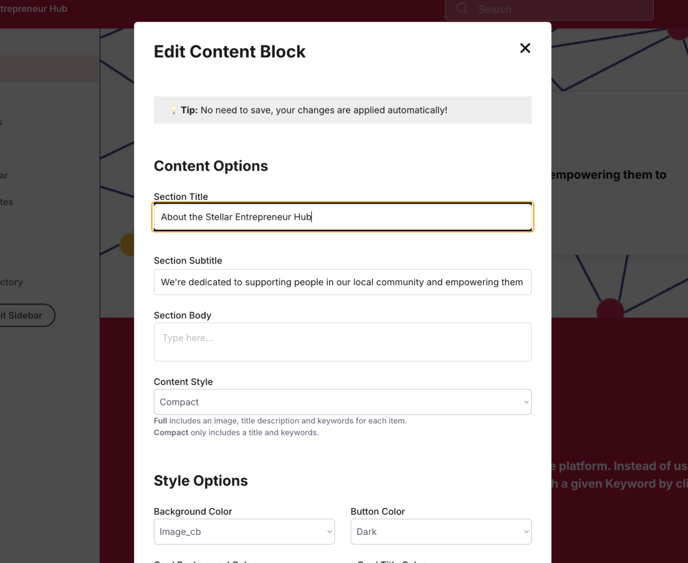Click the Section Title input field

coord(342,217)
